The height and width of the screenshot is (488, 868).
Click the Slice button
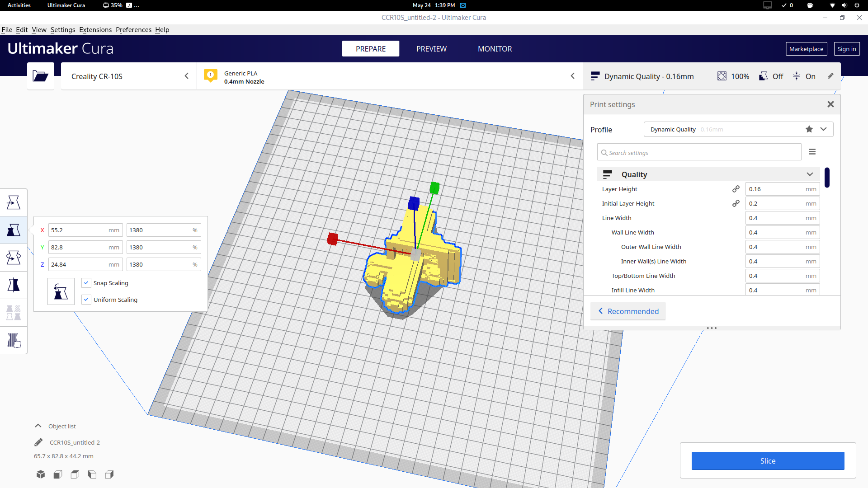[768, 460]
